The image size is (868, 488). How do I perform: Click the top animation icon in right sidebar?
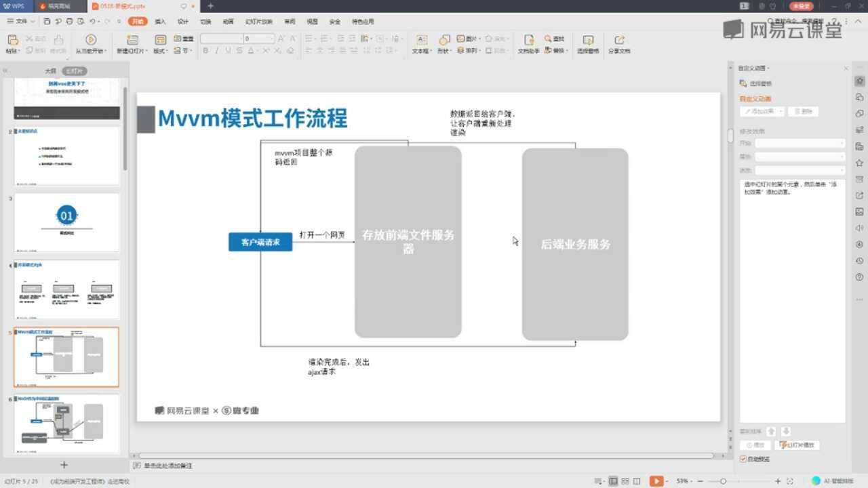860,81
